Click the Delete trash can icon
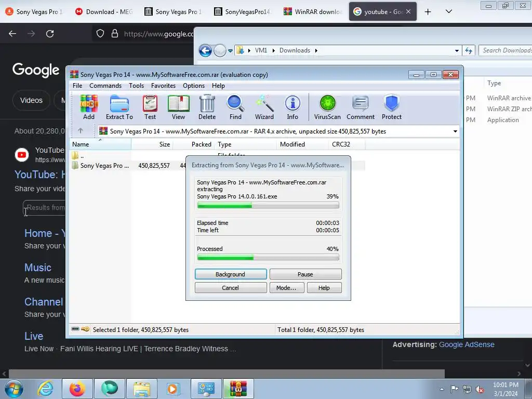 click(207, 107)
